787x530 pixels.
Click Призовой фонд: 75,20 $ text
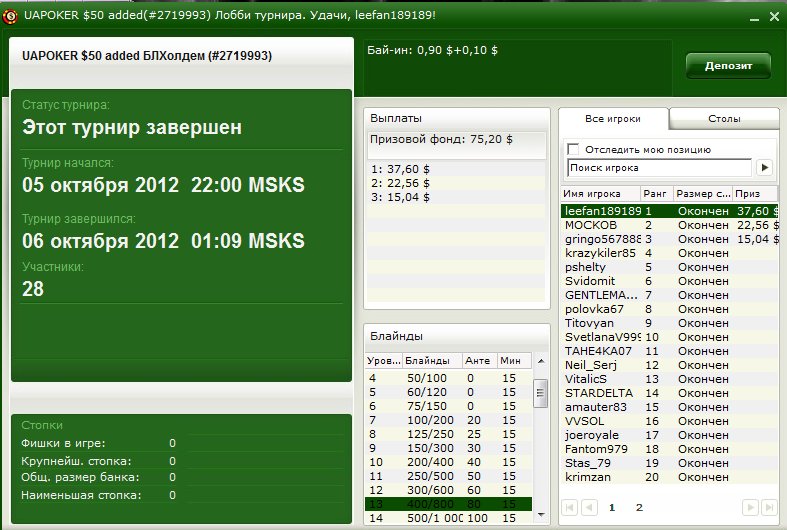pyautogui.click(x=441, y=140)
